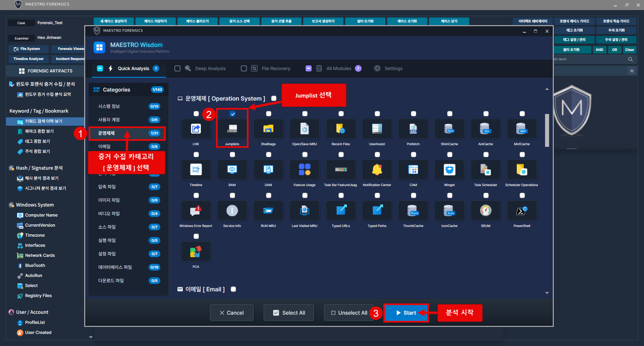Open the Quick Analysis tab
The width and height of the screenshot is (644, 346).
click(128, 68)
